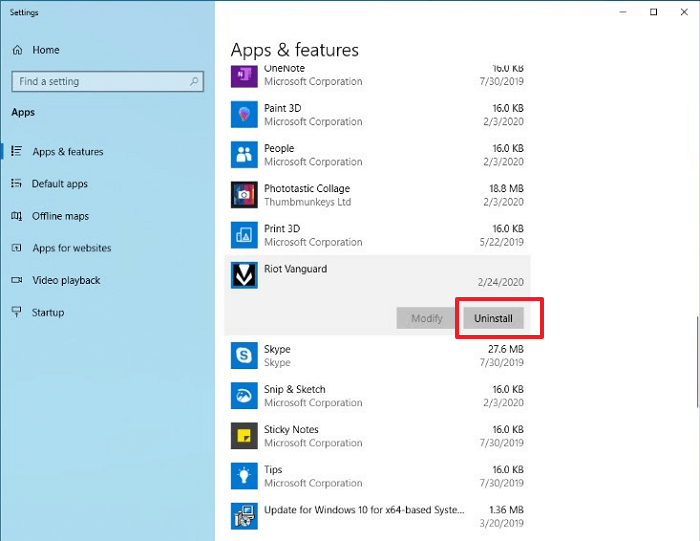
Task: Select the Skype app icon
Action: point(245,355)
